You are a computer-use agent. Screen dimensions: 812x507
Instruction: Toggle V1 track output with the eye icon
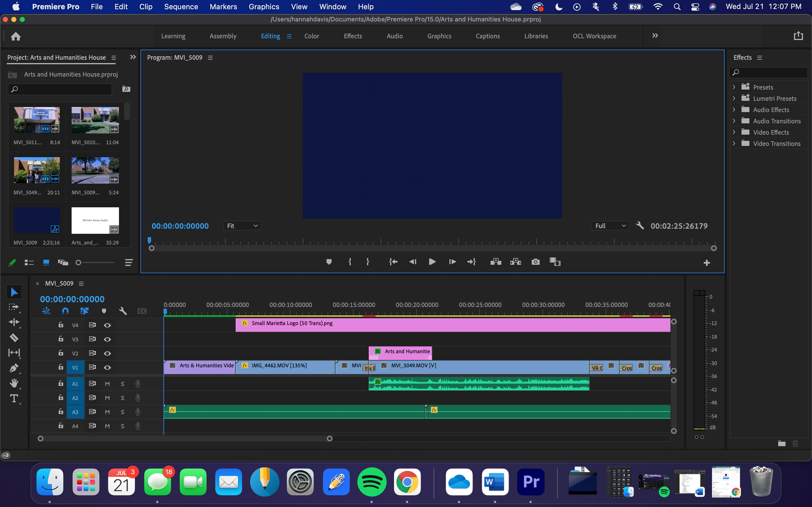(x=107, y=367)
